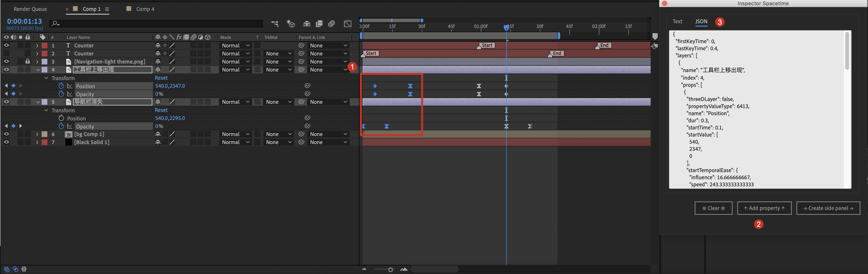
Task: Toggle In/Out/Duration pane icon at bottom left
Action: click(24, 269)
